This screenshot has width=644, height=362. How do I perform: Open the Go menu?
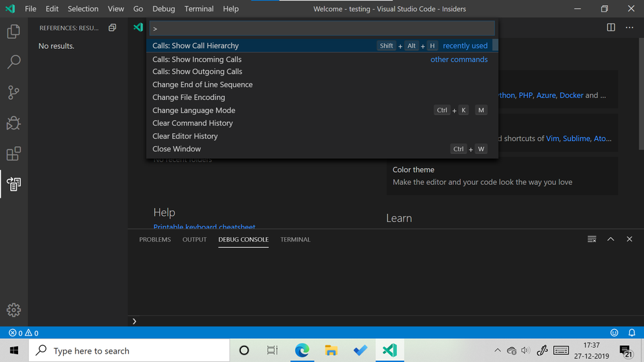click(x=138, y=8)
